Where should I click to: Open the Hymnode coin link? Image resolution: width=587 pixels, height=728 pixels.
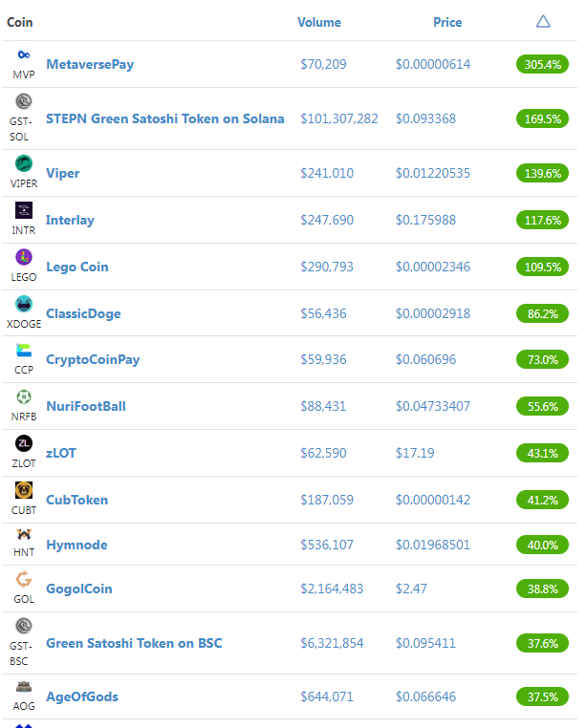click(76, 545)
